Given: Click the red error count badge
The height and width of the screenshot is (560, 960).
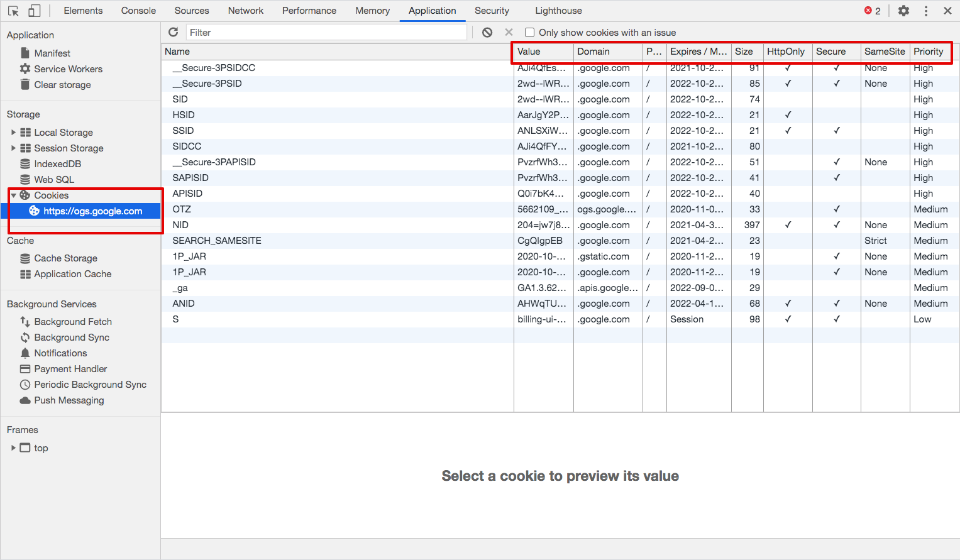Looking at the screenshot, I should [x=872, y=11].
